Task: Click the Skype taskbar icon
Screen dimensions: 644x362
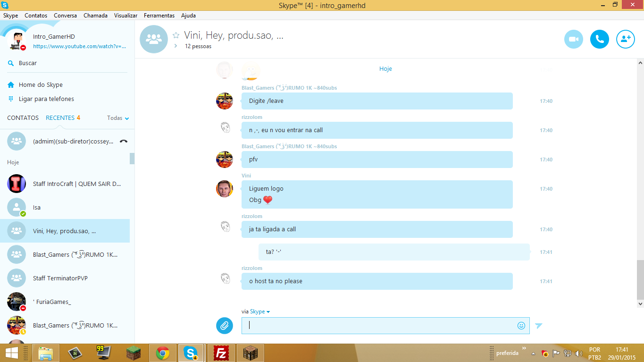Action: [x=191, y=353]
